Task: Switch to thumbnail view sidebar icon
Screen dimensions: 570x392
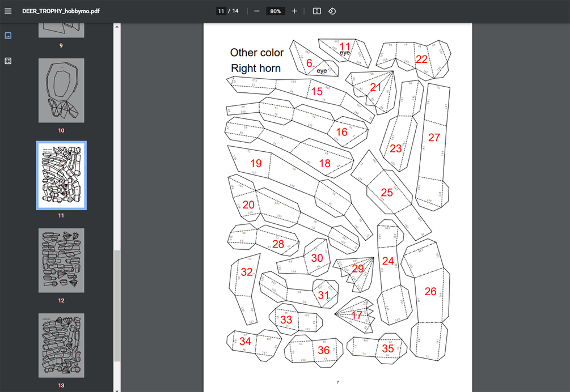Action: click(x=8, y=36)
